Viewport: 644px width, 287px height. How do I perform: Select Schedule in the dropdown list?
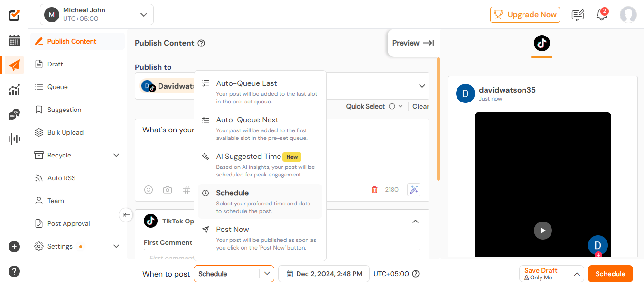point(260,202)
